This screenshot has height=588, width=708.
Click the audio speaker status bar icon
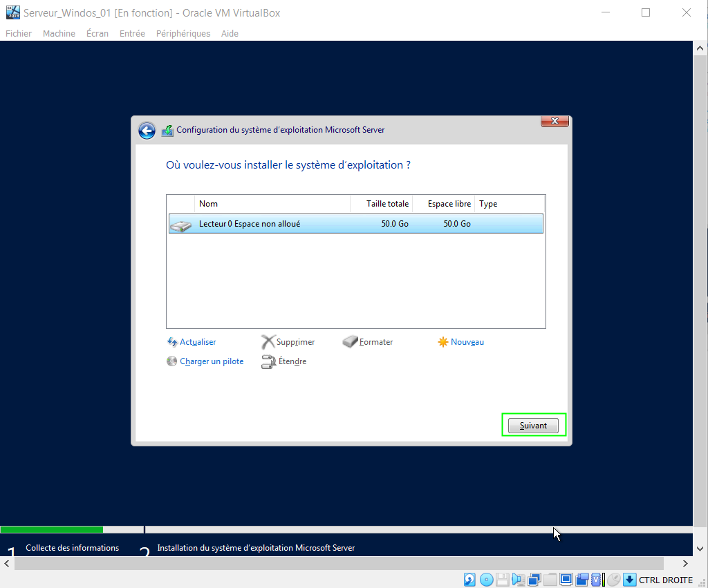click(x=518, y=580)
